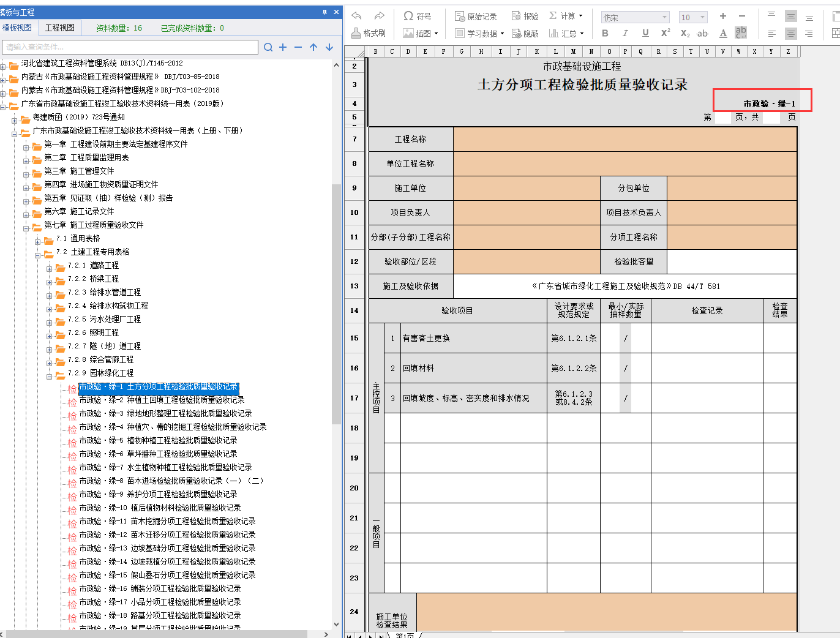
Task: Expand 第一章 工程建设前期法定基建程序文件
Action: (x=26, y=148)
